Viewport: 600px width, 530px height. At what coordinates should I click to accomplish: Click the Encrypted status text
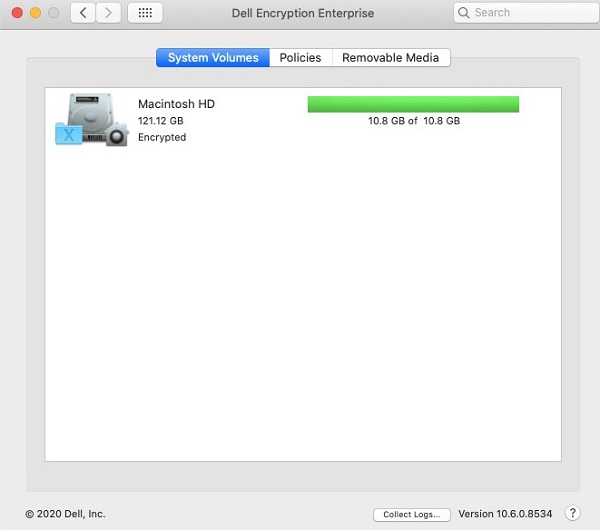coord(162,137)
